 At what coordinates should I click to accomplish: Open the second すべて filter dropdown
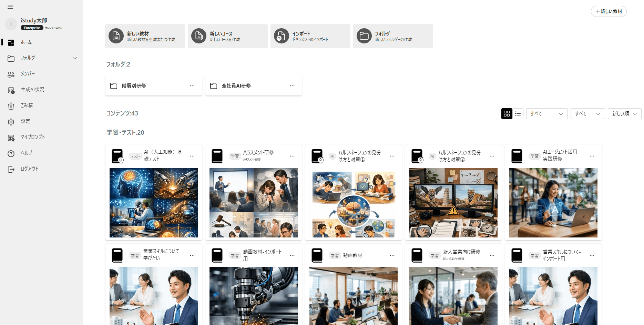coord(587,114)
